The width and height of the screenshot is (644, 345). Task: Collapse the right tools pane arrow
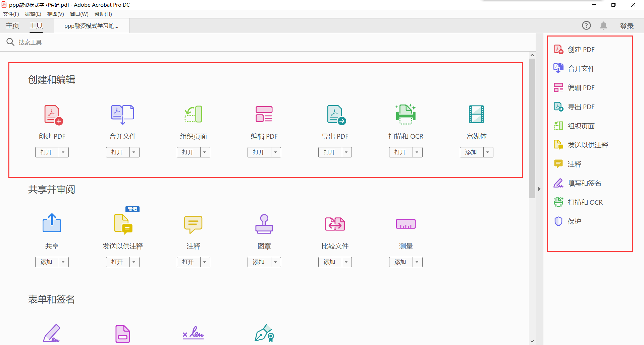point(539,189)
